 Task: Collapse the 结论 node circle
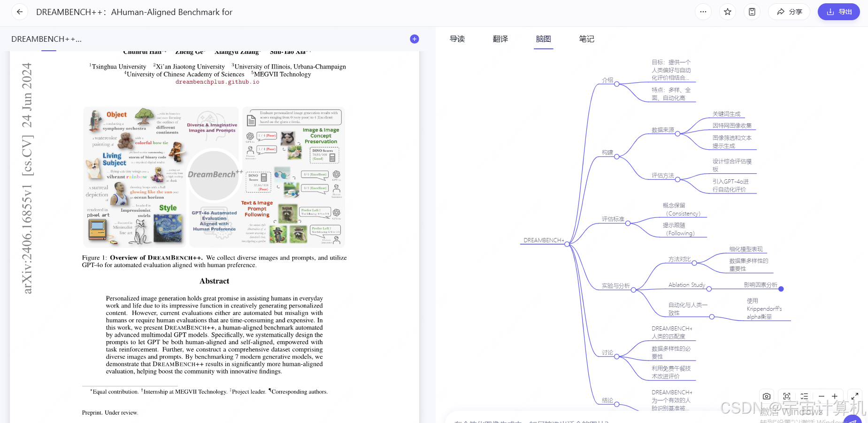click(617, 404)
